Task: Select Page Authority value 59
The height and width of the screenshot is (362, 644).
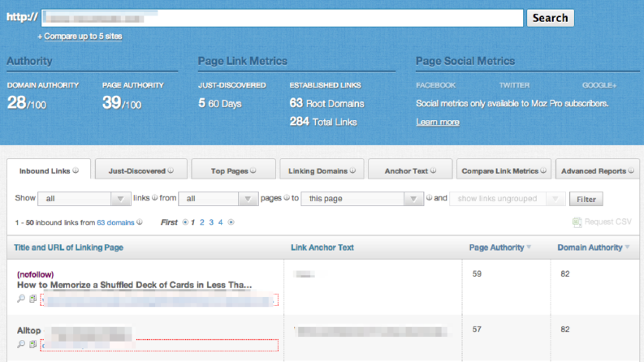Action: click(477, 274)
